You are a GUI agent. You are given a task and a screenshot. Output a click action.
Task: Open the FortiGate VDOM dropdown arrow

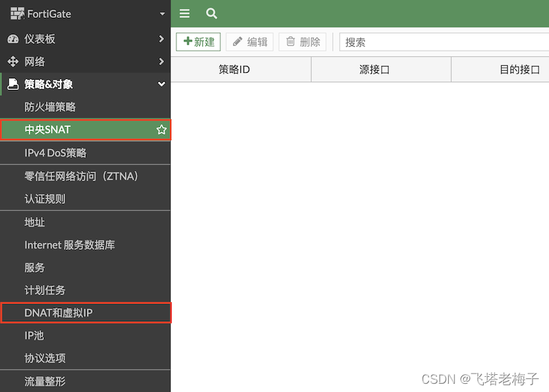pyautogui.click(x=162, y=14)
